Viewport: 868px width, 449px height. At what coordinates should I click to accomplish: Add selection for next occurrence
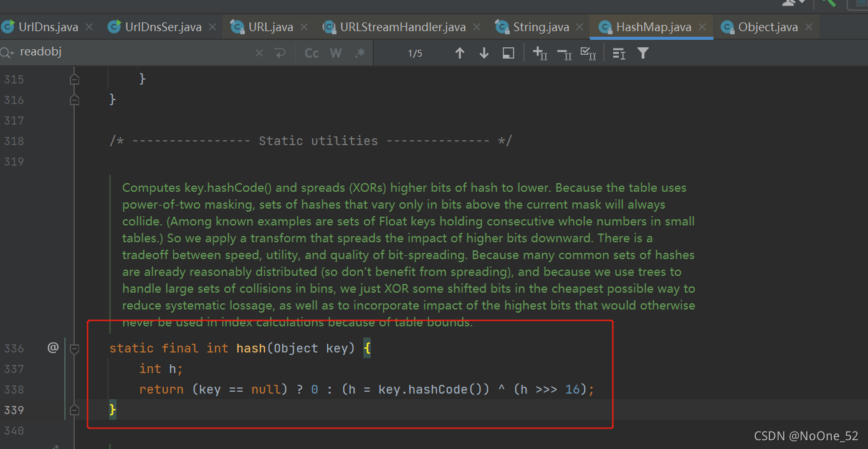click(x=540, y=54)
